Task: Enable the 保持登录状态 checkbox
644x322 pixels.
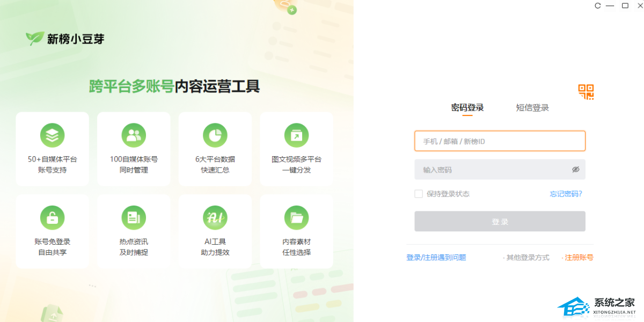Action: (419, 194)
